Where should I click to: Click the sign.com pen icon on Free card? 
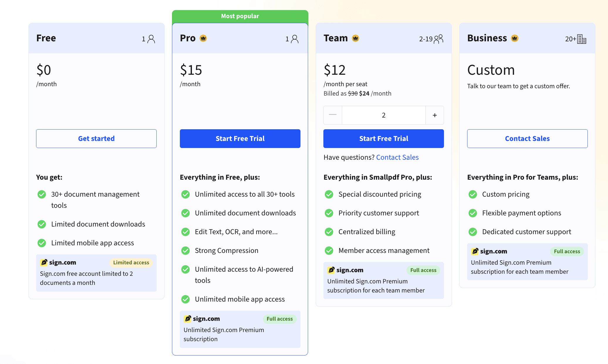pos(44,263)
